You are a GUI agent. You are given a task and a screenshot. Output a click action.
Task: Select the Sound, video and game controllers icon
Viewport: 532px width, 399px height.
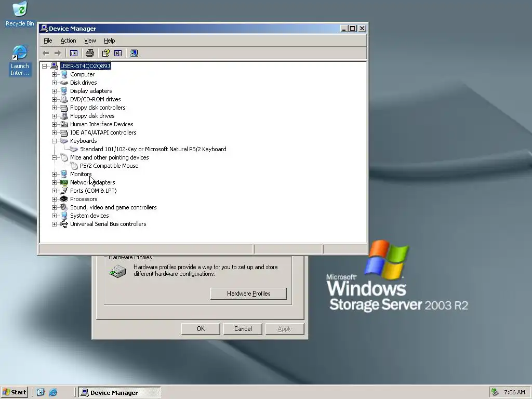click(64, 207)
